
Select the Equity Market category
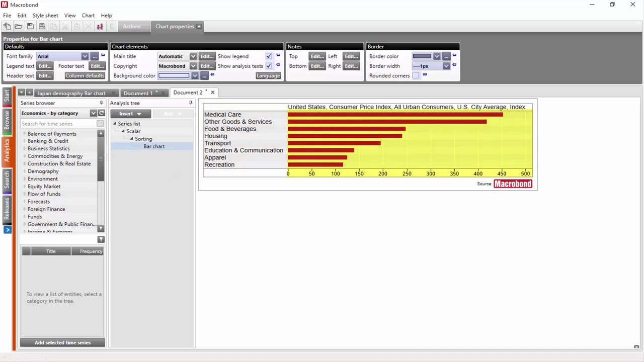[44, 187]
